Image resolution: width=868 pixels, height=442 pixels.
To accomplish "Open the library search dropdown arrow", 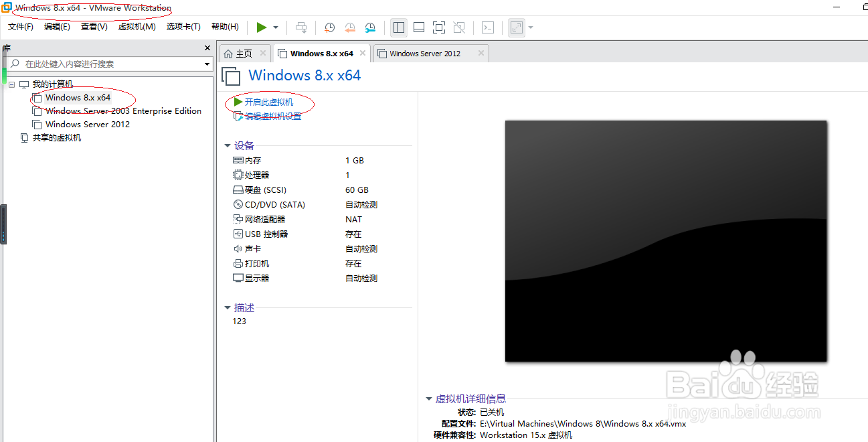I will pyautogui.click(x=207, y=64).
